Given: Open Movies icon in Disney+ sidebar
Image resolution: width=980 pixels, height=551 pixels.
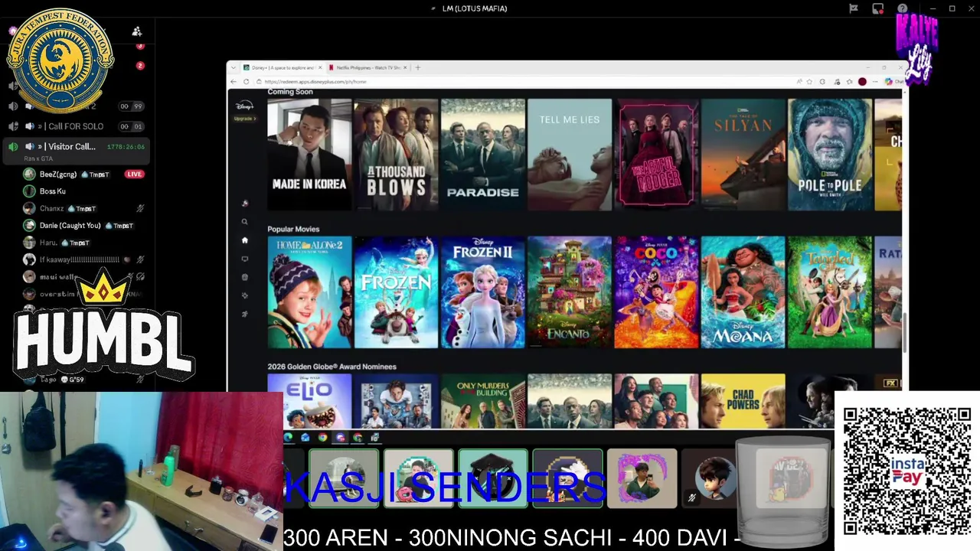Looking at the screenshot, I should pos(244,277).
